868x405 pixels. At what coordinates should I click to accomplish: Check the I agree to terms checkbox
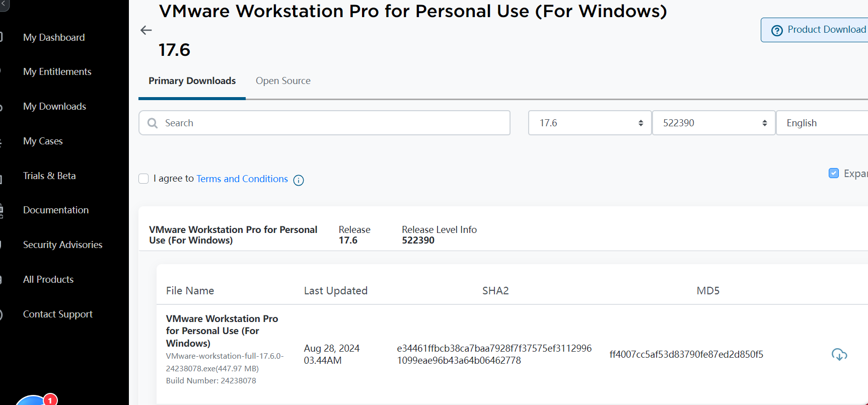[143, 179]
